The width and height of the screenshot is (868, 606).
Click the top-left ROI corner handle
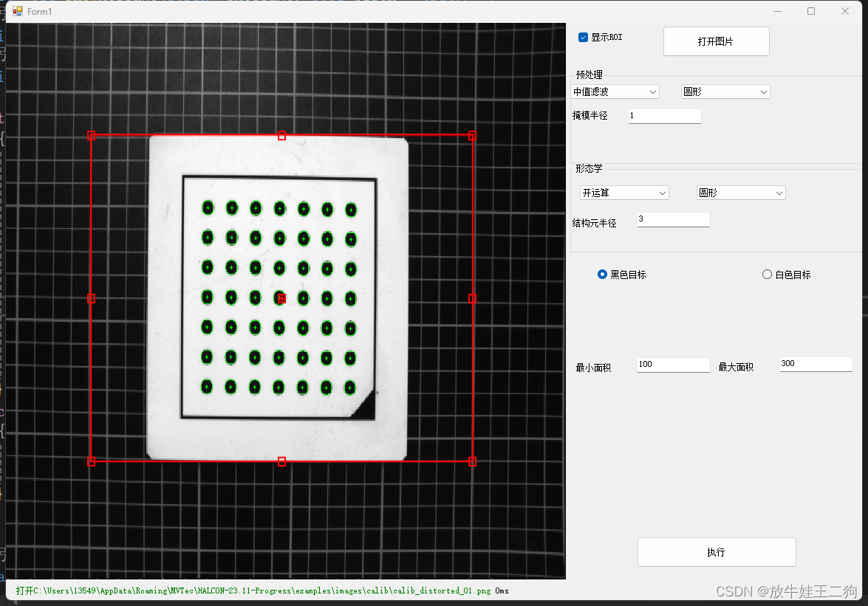click(92, 136)
